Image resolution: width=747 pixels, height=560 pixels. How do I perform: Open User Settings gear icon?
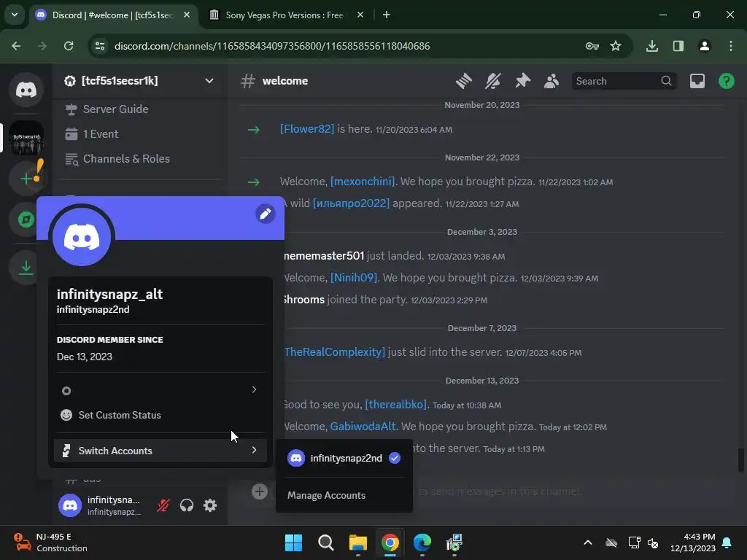[x=210, y=505]
